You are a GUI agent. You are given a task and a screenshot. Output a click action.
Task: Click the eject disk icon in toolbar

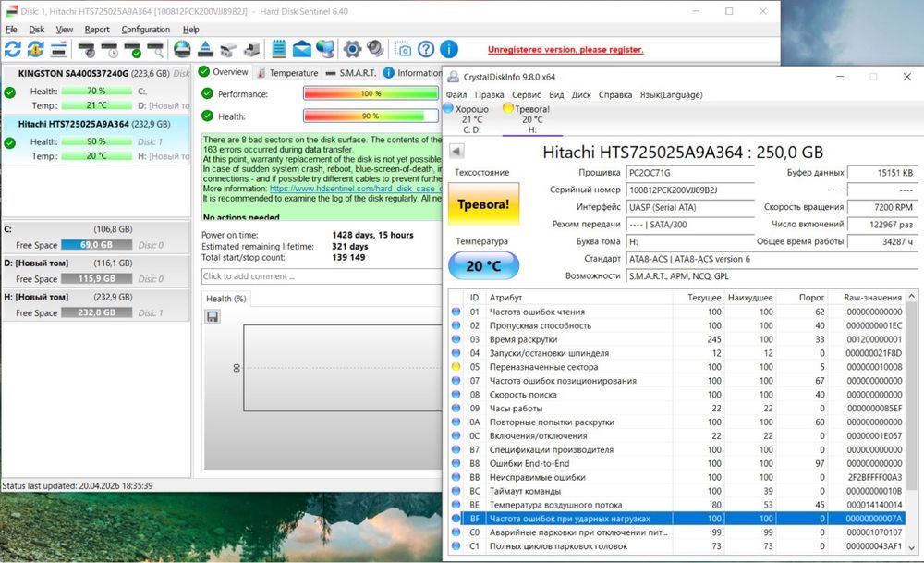(x=205, y=50)
